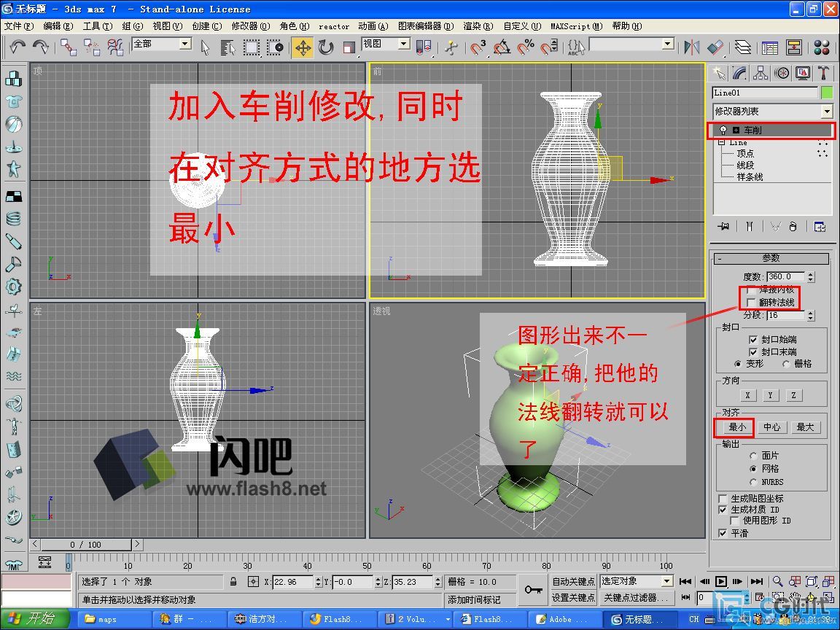This screenshot has height=630, width=840.
Task: Activate the Select and Rotate tool
Action: pos(325,47)
